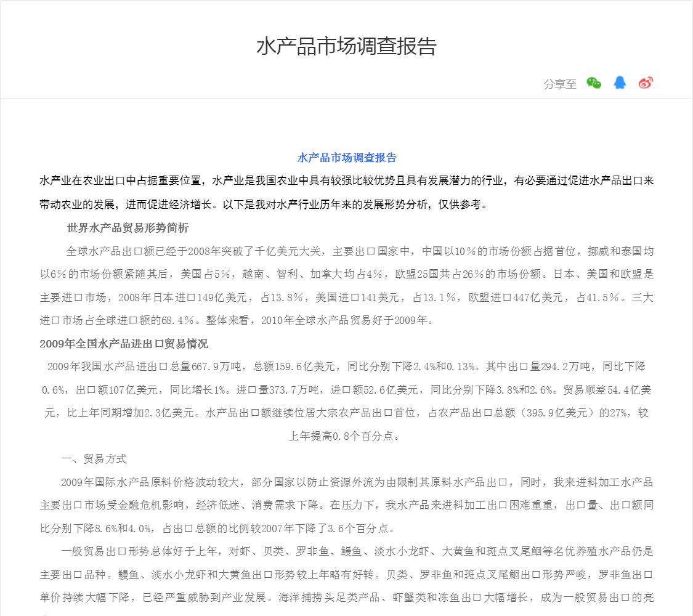This screenshot has height=616, width=693.
Task: Click the line starting 2009年我国水产品进出口总量
Action: (x=346, y=367)
